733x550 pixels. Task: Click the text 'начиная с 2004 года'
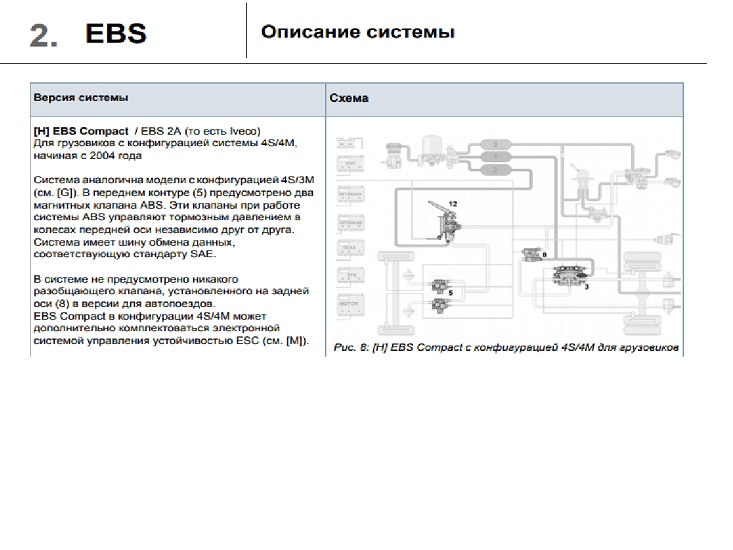pos(87,156)
